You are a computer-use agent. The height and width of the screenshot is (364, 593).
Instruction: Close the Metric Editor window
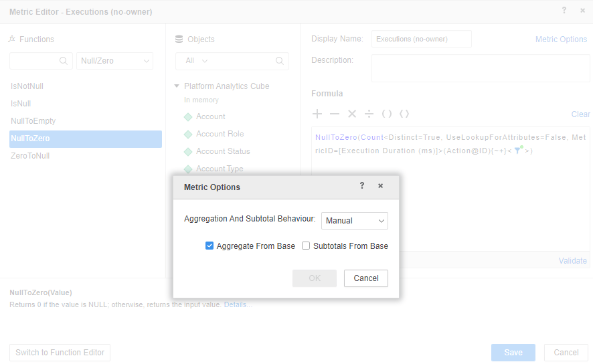pos(582,11)
